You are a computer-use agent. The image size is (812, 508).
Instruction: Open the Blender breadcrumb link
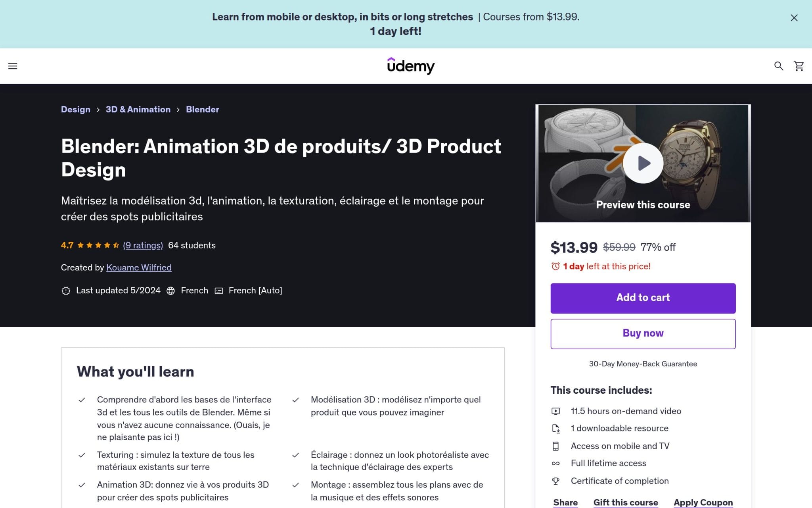pyautogui.click(x=202, y=110)
